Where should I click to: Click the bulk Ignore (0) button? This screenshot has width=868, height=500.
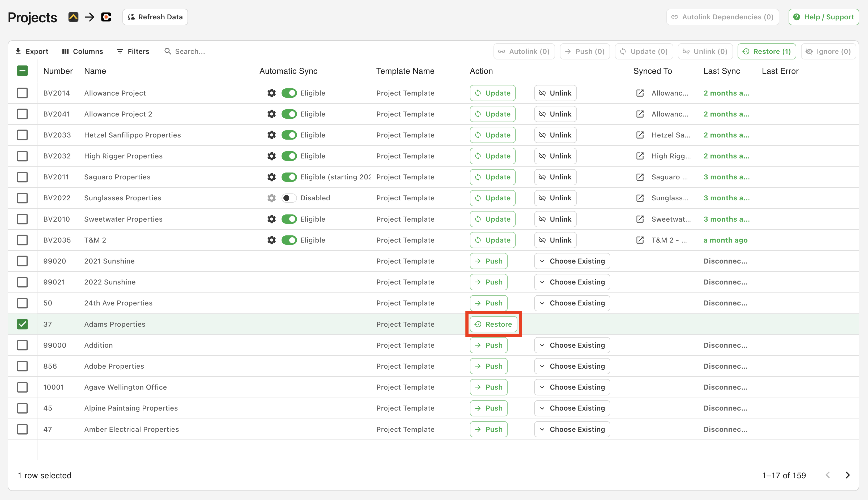click(828, 51)
